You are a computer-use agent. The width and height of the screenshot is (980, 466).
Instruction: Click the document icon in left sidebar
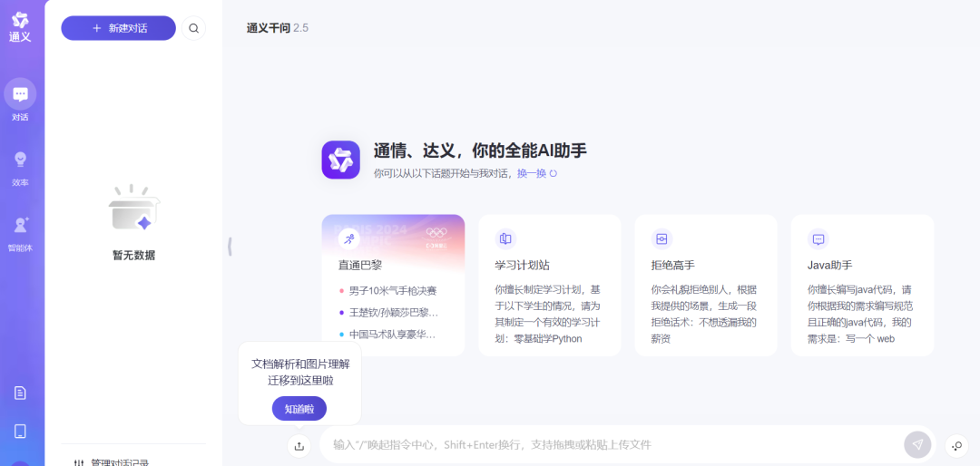20,393
